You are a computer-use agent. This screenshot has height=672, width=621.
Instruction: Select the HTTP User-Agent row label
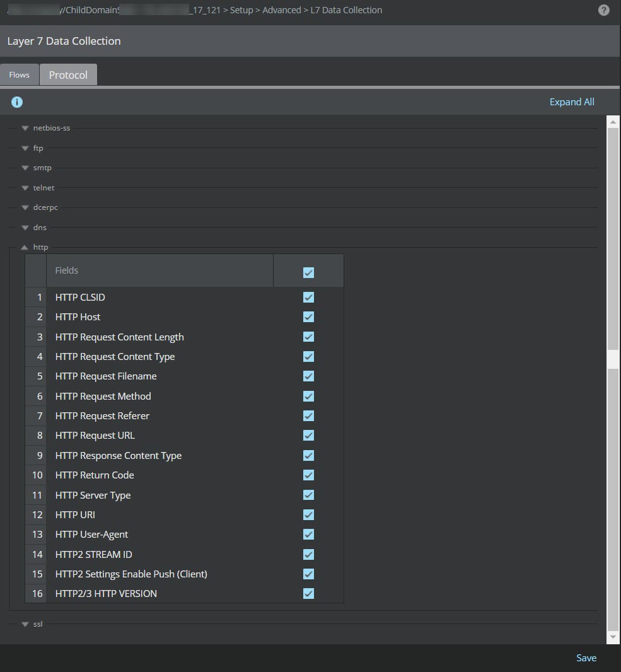click(91, 535)
